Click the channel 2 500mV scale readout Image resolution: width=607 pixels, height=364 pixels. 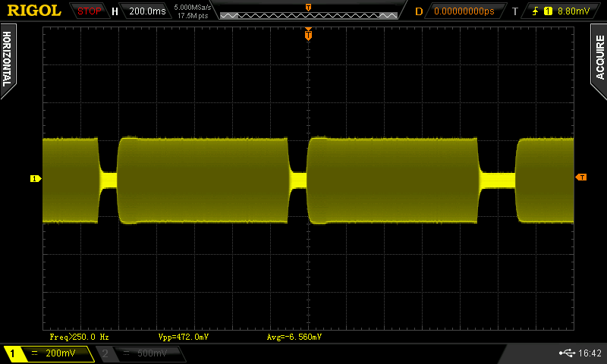pyautogui.click(x=152, y=353)
